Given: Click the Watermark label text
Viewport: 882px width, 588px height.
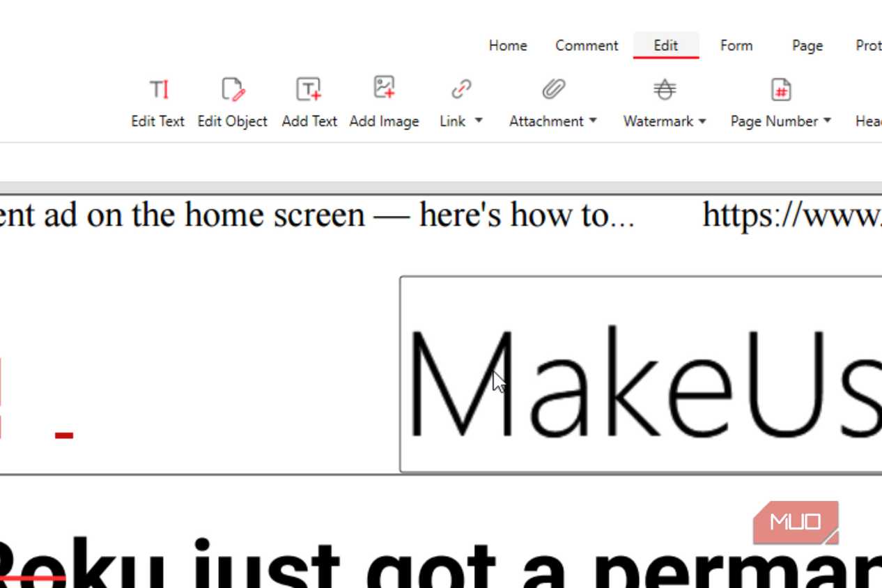Looking at the screenshot, I should point(658,121).
